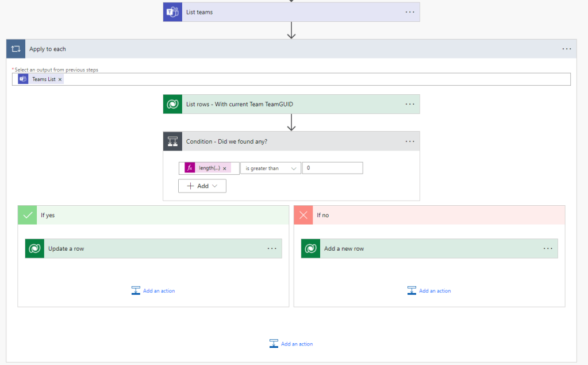Click the Dataverse icon on List rows action

(x=172, y=104)
